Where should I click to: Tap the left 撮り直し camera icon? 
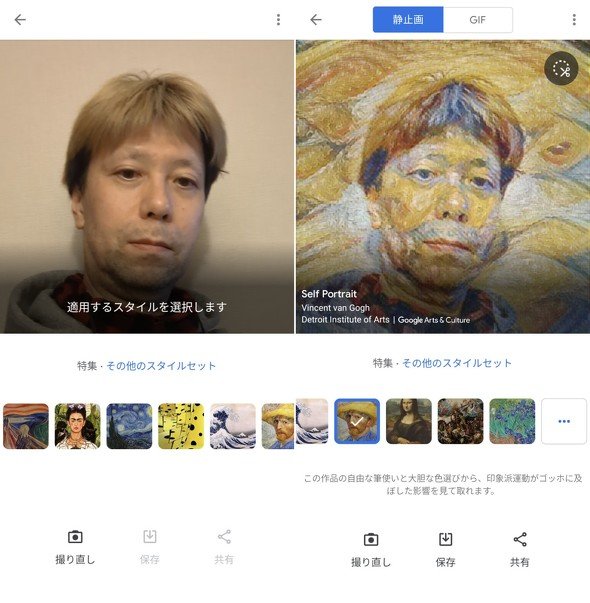point(75,537)
